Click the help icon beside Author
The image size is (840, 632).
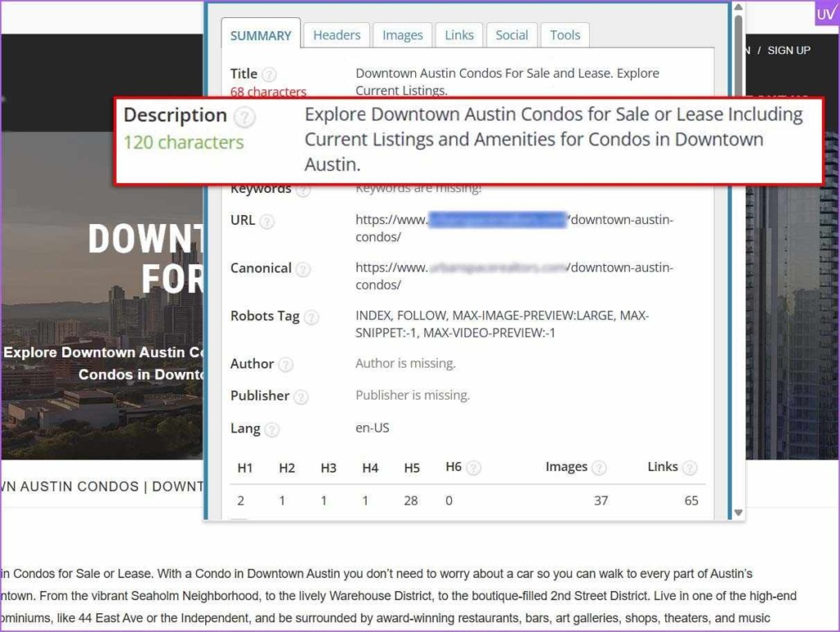pos(285,364)
